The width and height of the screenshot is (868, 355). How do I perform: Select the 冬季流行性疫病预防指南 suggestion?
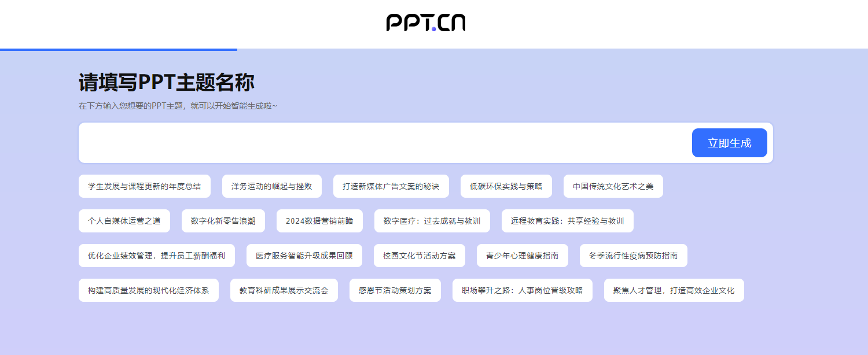point(634,256)
